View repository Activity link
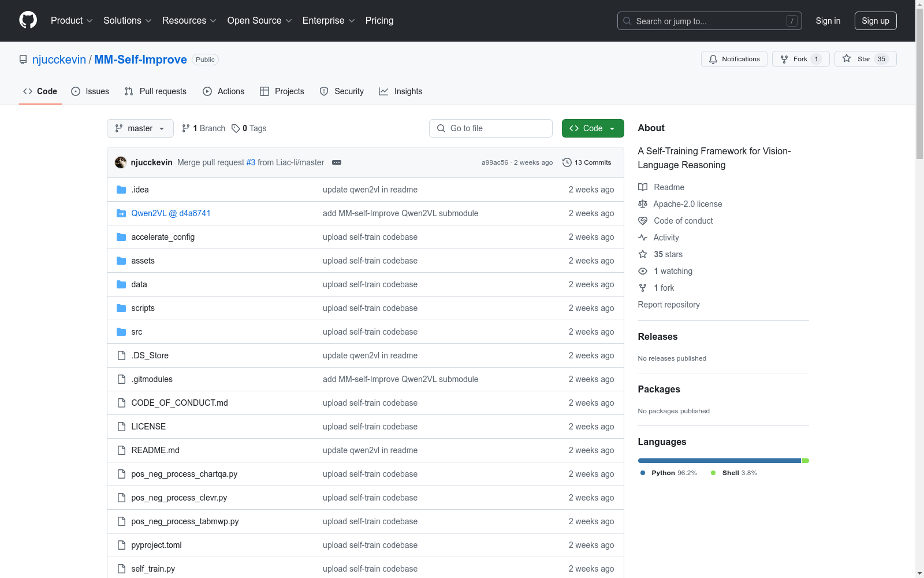924x578 pixels. [658, 238]
